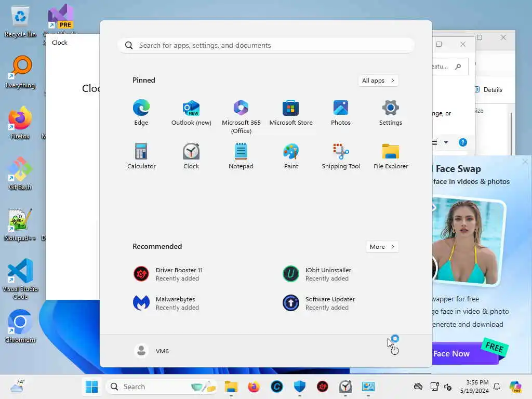Screen dimensions: 532x399
Task: Launch Notepad from pinned apps
Action: pyautogui.click(x=241, y=156)
